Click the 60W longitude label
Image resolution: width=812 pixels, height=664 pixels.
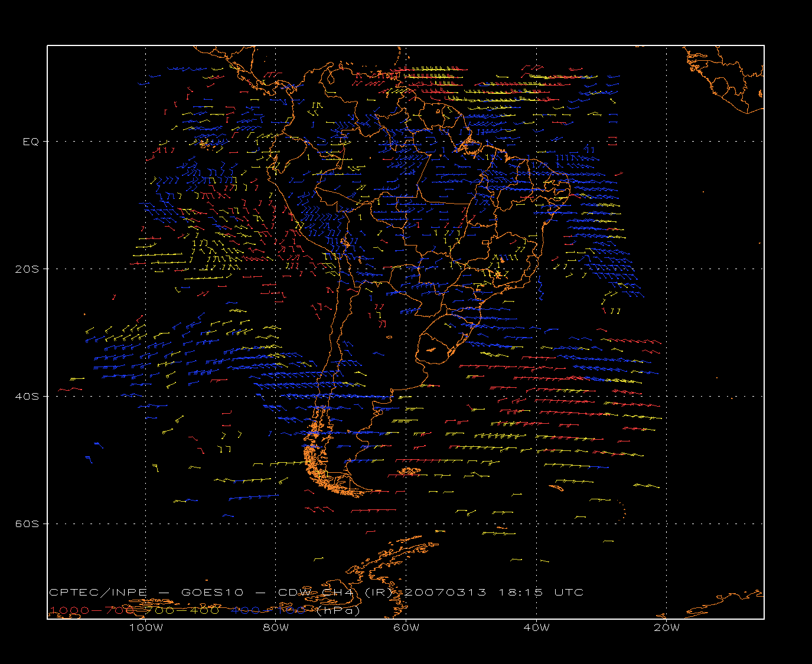[x=406, y=627]
